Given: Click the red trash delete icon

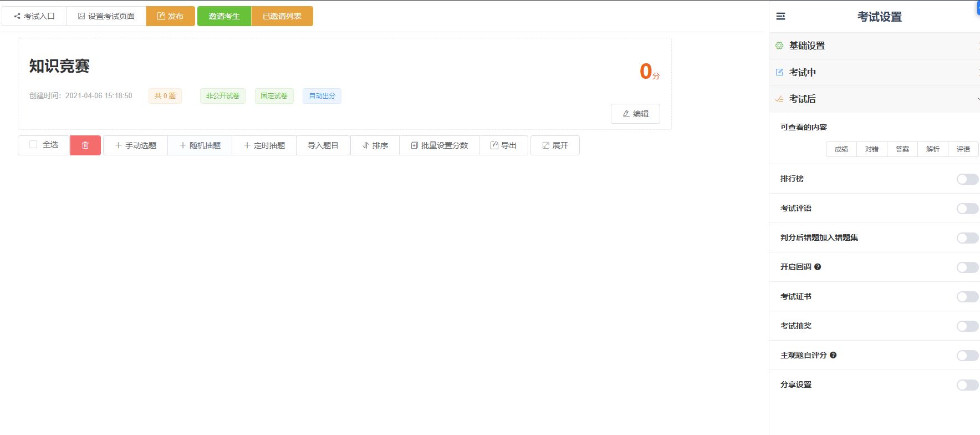Looking at the screenshot, I should (85, 145).
